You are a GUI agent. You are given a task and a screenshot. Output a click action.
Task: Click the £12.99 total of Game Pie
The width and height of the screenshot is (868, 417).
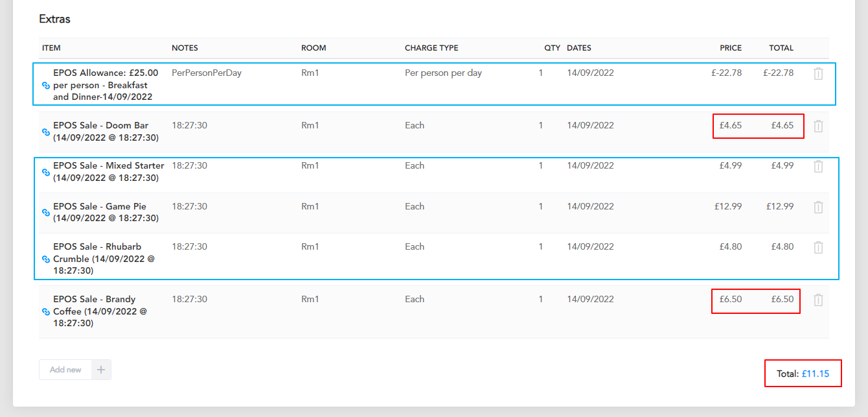(780, 207)
